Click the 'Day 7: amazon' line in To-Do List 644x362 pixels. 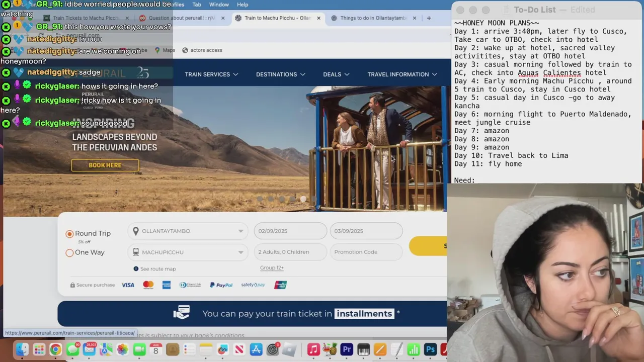(x=481, y=131)
